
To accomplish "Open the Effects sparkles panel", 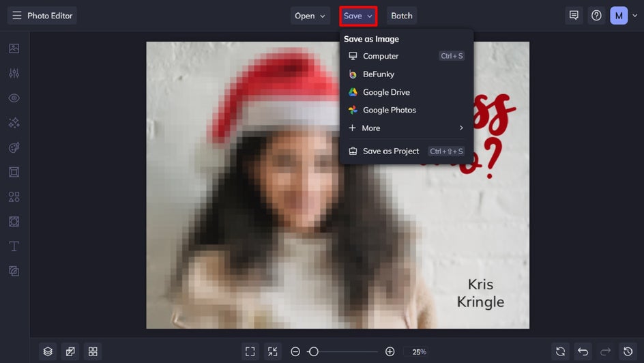I will coord(14,123).
